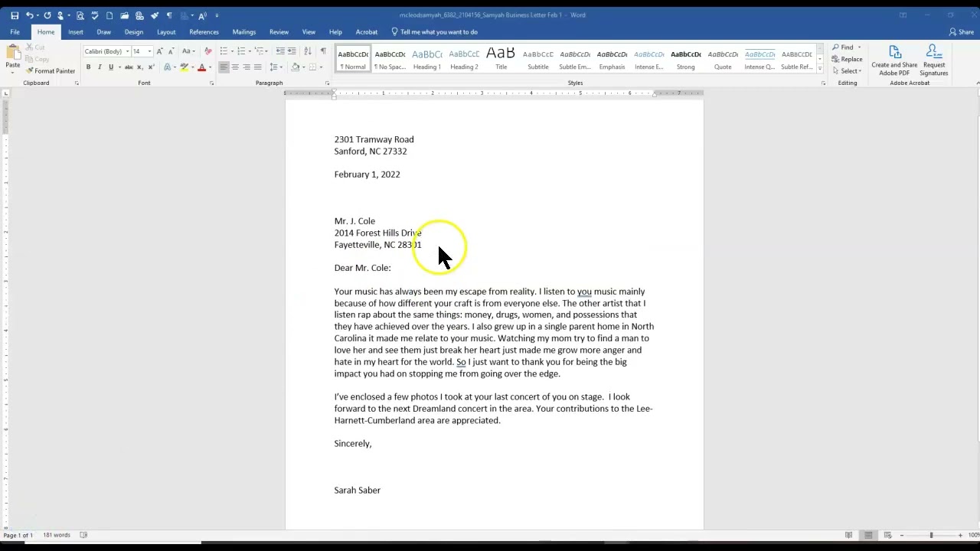Viewport: 980px width, 551px height.
Task: Activate Format Painter
Action: (51, 71)
